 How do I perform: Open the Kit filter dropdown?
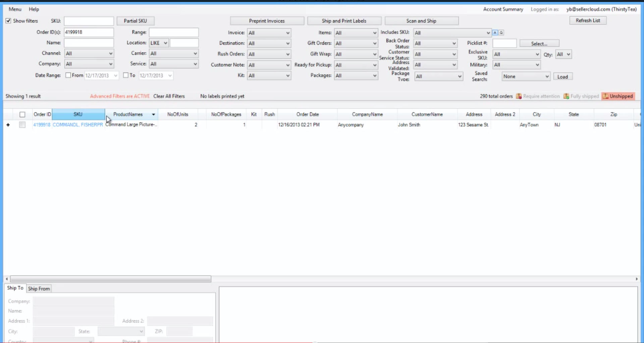coord(269,76)
